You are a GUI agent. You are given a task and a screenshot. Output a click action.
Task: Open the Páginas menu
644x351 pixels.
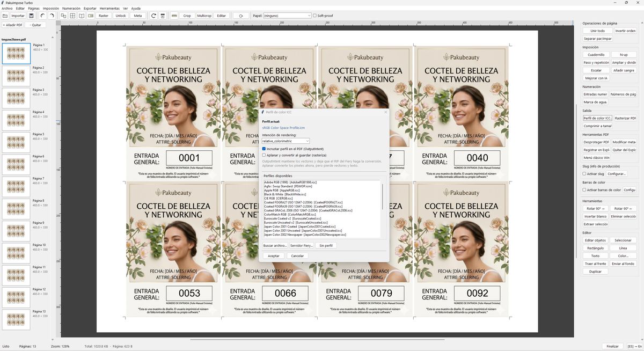coord(33,9)
